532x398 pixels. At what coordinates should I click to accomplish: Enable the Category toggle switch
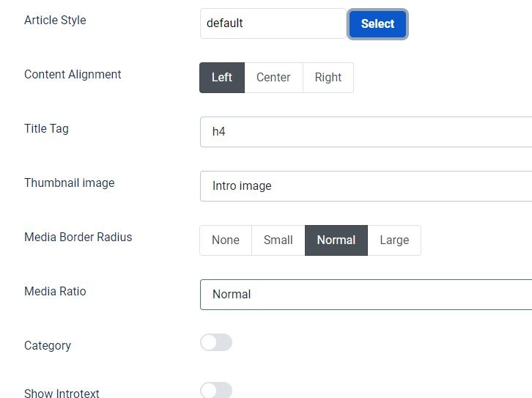(216, 342)
